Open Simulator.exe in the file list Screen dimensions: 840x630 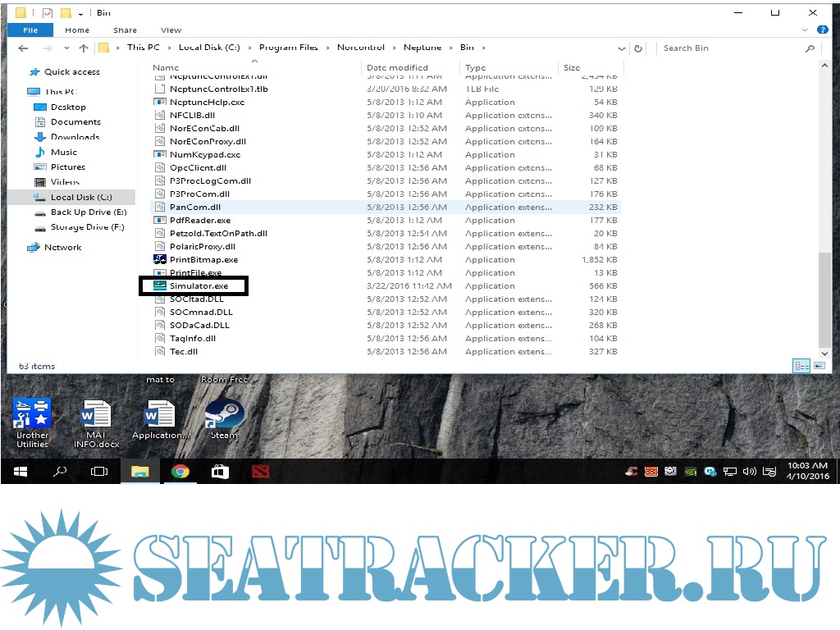pyautogui.click(x=199, y=286)
